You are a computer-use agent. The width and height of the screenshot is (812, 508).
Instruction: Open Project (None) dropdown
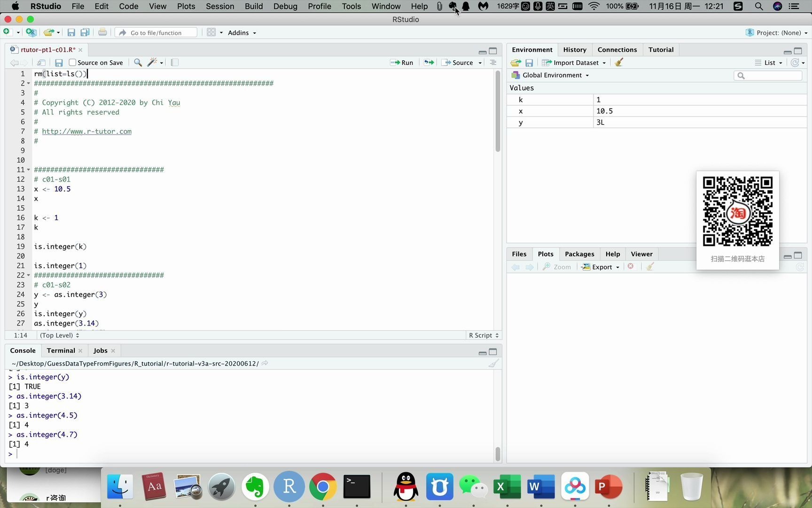[776, 32]
